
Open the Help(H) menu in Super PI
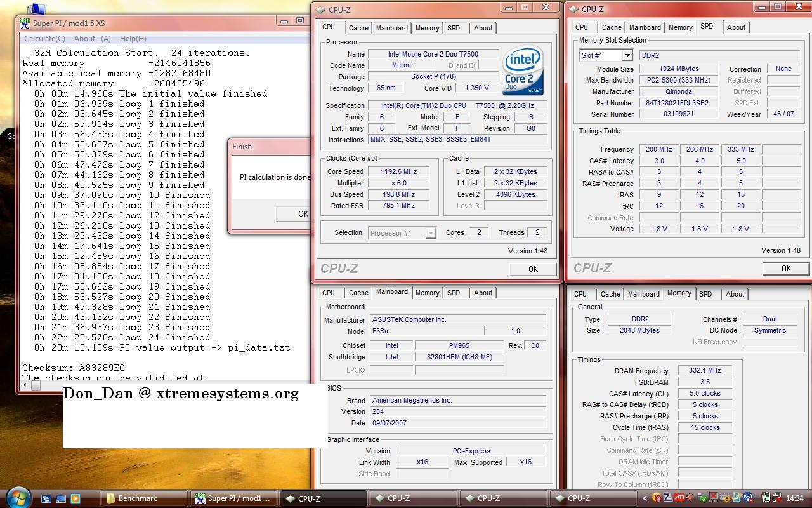tap(133, 39)
